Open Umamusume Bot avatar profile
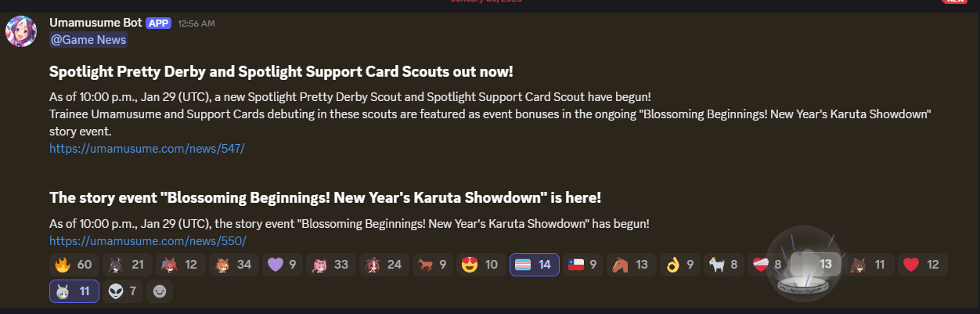Image resolution: width=980 pixels, height=314 pixels. click(x=21, y=31)
